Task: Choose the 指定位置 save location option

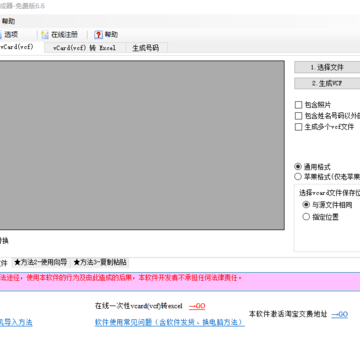Action: pos(306,217)
